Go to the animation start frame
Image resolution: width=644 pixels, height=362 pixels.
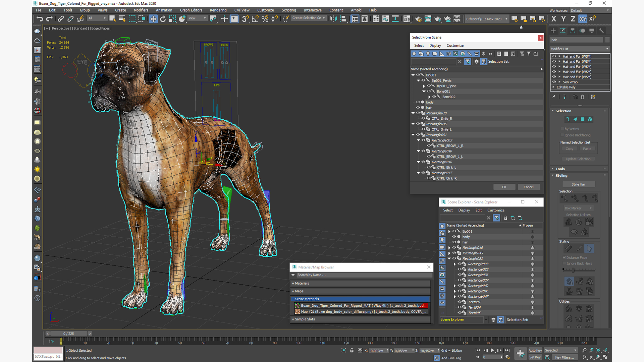pos(478,350)
